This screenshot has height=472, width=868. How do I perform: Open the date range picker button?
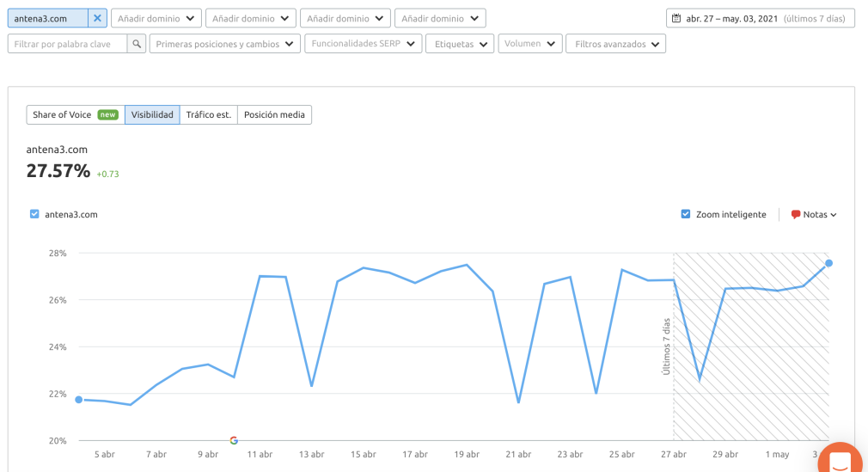tap(760, 18)
